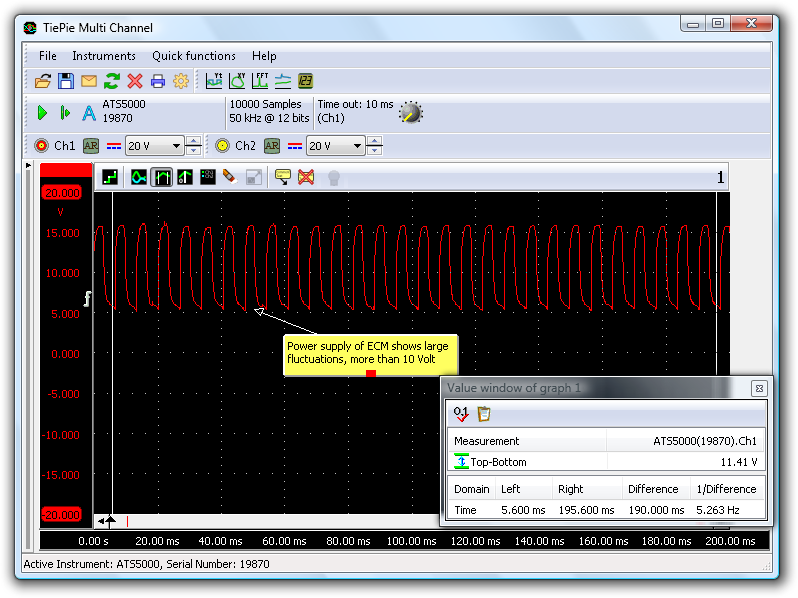The height and width of the screenshot is (598, 798).
Task: Create an XY graph via toolbar icon
Action: (x=237, y=81)
